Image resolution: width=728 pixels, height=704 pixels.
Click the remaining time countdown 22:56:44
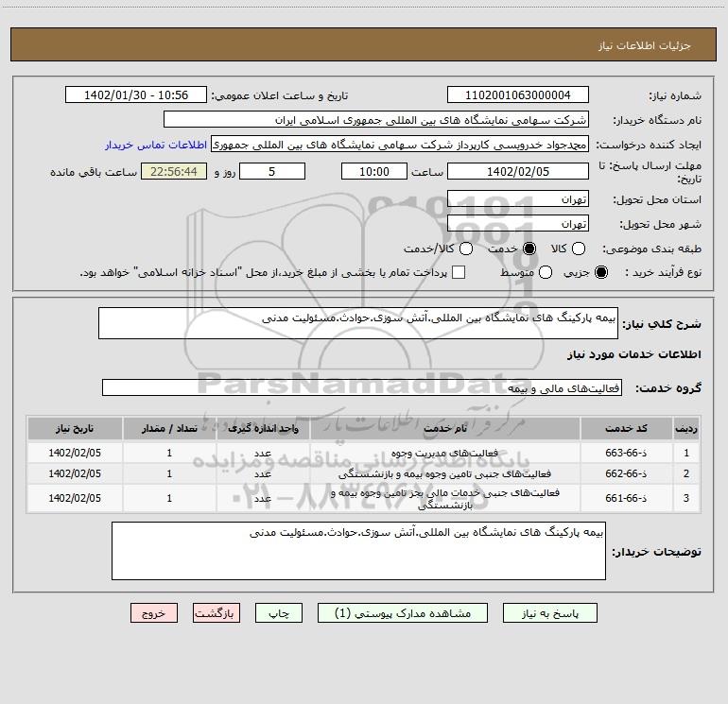[x=174, y=171]
